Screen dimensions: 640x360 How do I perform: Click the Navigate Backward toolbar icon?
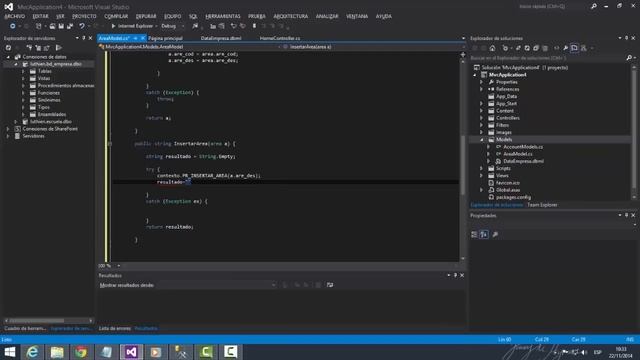point(13,26)
